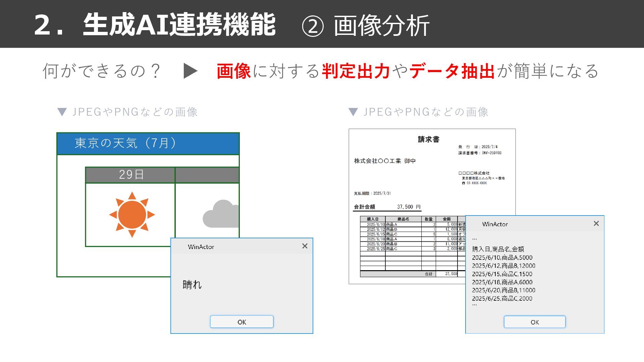The width and height of the screenshot is (644, 362).
Task: Click the JPEGやPNGなどの画像 caption above invoice
Action: click(426, 112)
